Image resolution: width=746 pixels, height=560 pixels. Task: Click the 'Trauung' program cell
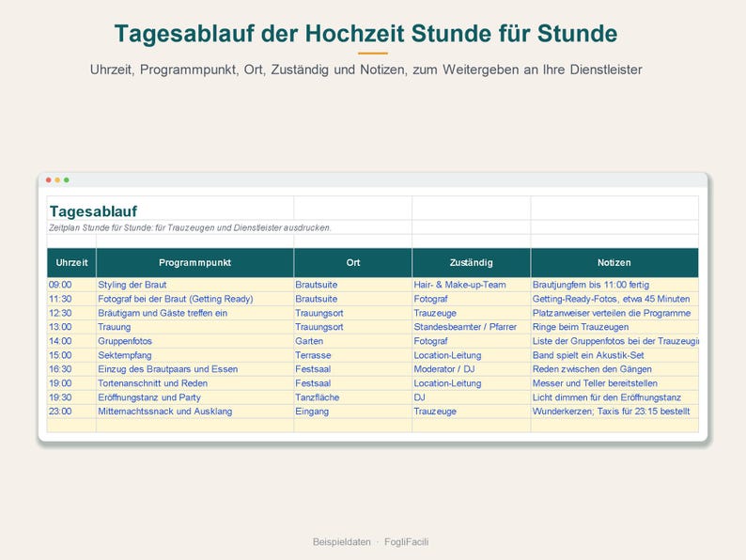194,327
